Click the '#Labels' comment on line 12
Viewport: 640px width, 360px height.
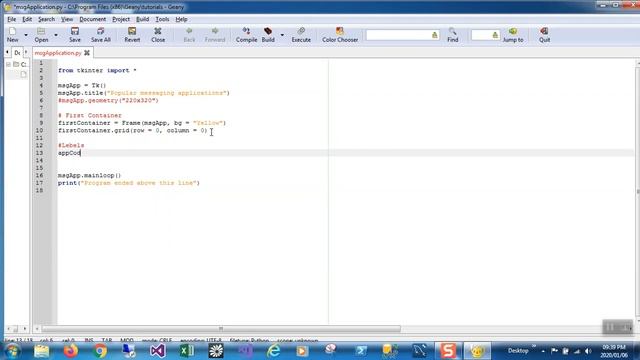(x=71, y=145)
